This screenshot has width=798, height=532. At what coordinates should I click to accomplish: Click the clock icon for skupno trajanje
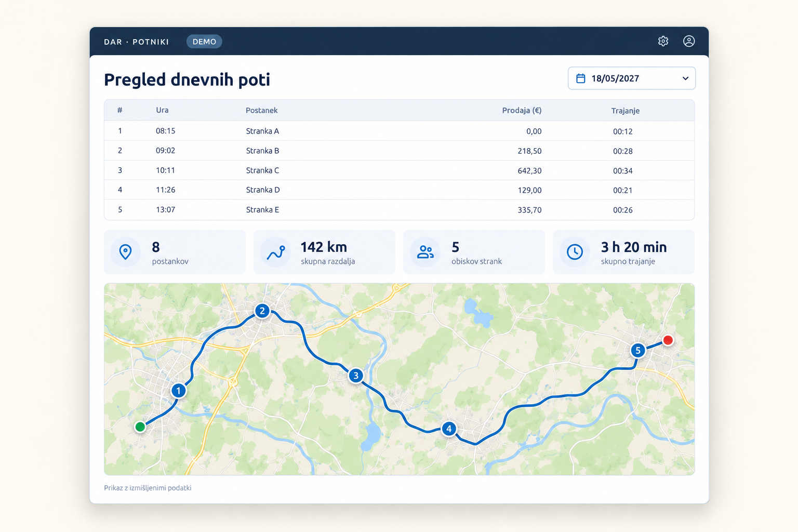click(575, 252)
